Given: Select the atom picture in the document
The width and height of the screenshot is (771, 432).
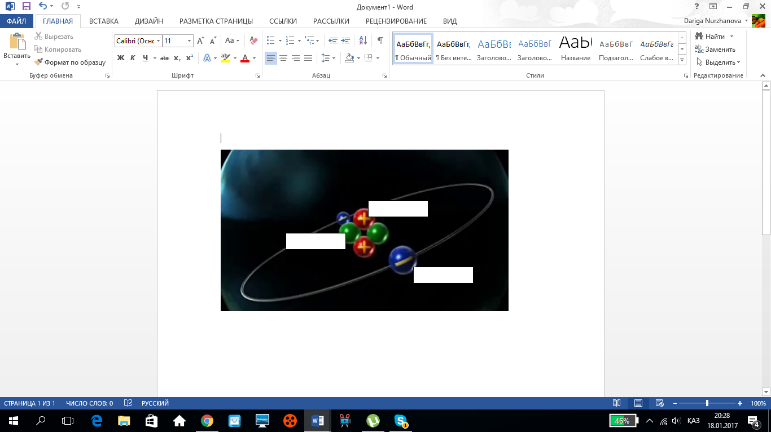Looking at the screenshot, I should tap(364, 230).
